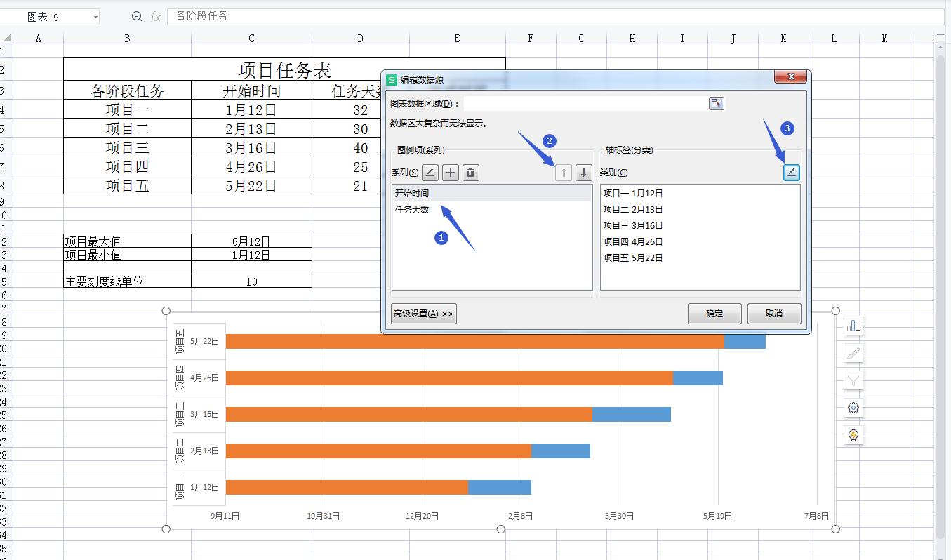Move series up with the up arrow
This screenshot has height=560, width=951.
pos(563,172)
